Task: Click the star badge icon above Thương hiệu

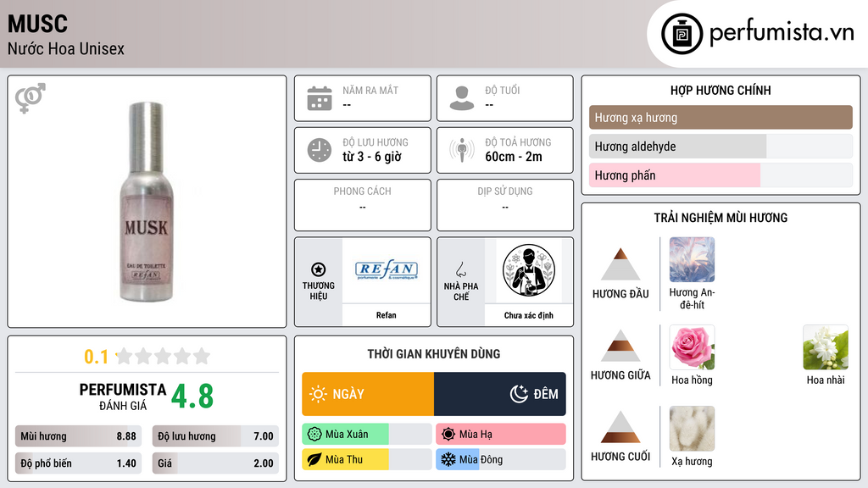Action: click(x=319, y=269)
